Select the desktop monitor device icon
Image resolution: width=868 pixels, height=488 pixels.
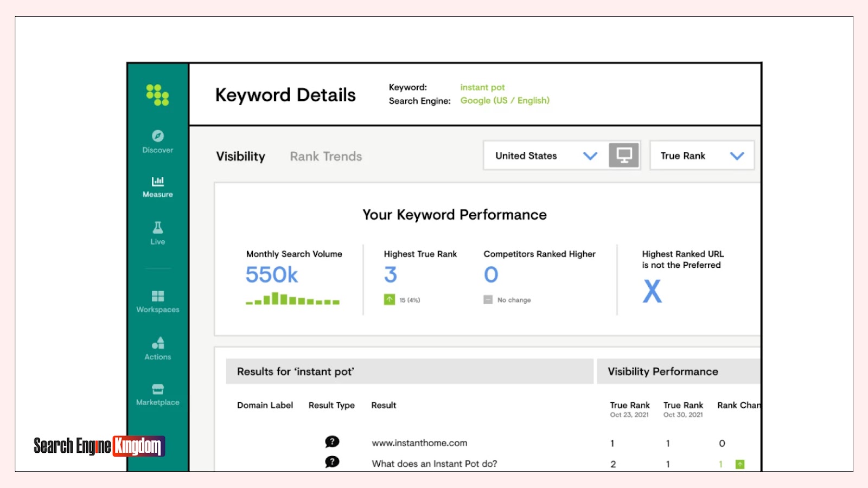[x=624, y=156]
